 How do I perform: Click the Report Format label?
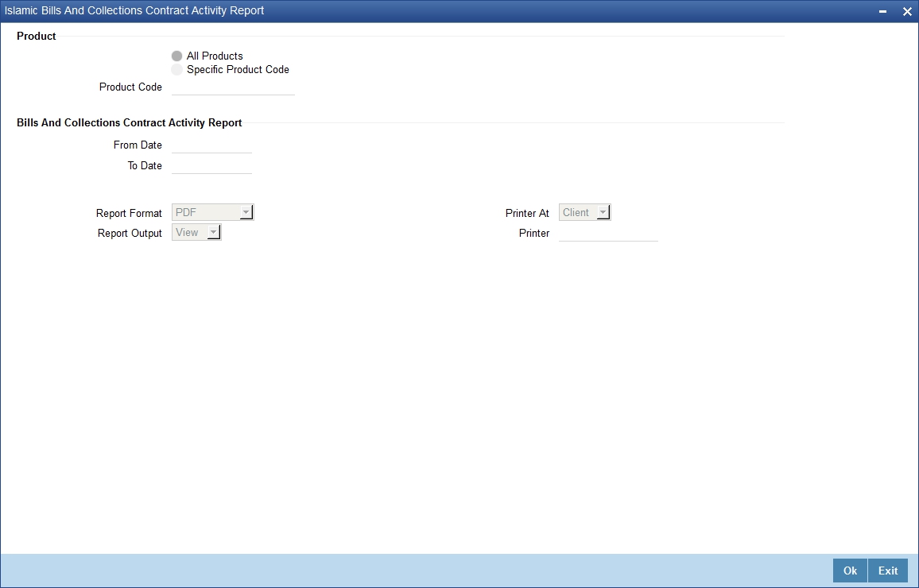click(129, 213)
